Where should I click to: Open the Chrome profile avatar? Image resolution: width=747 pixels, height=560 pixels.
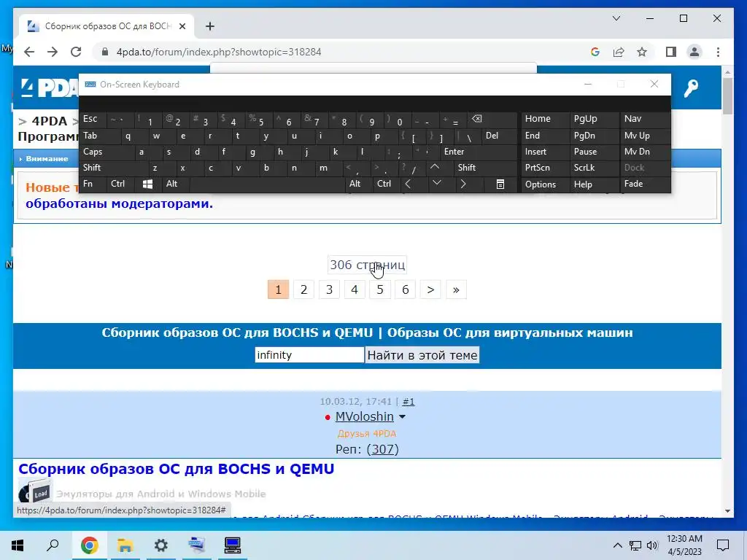(694, 52)
